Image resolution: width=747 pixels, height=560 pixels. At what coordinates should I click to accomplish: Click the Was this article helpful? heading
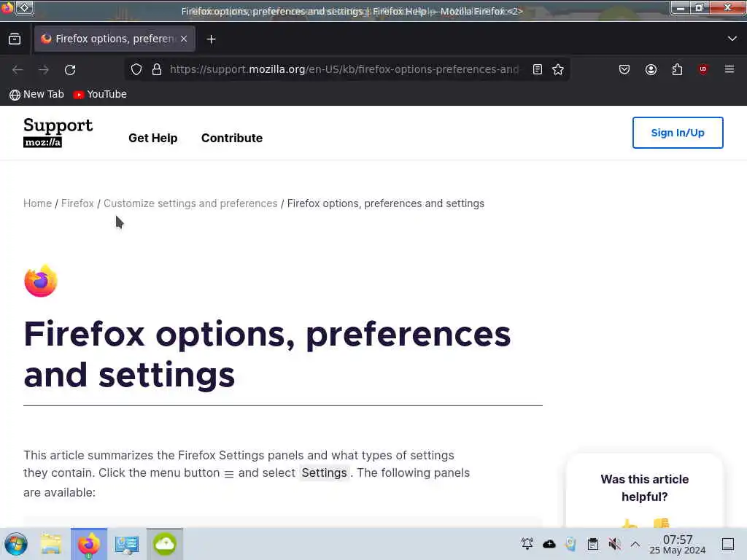(645, 488)
